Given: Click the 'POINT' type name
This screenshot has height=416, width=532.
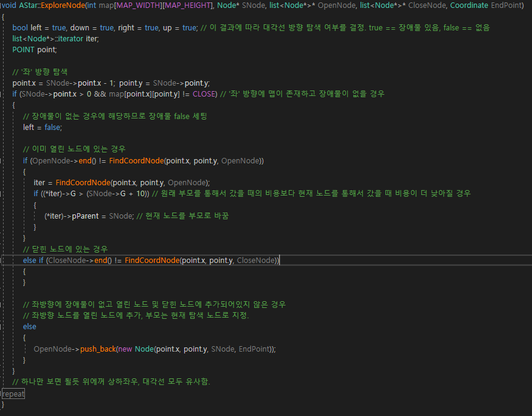Looking at the screenshot, I should (24, 50).
